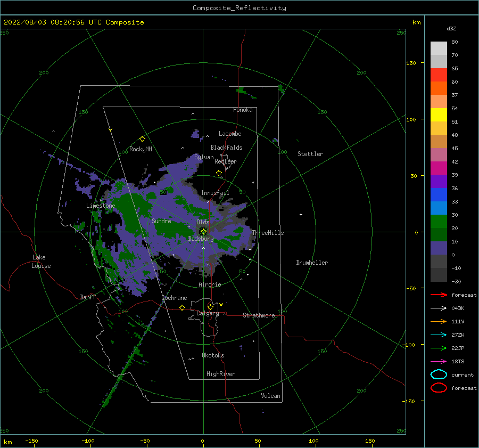Click the yellow diamond marker above Calgary label

click(x=210, y=307)
